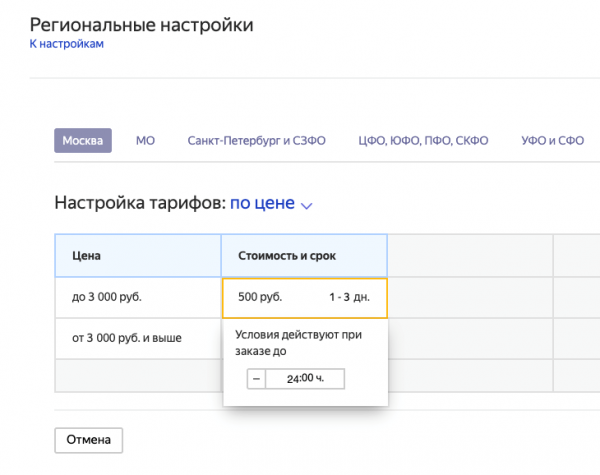This screenshot has height=475, width=600.
Task: Open the 'К настройкам' link
Action: 67,44
